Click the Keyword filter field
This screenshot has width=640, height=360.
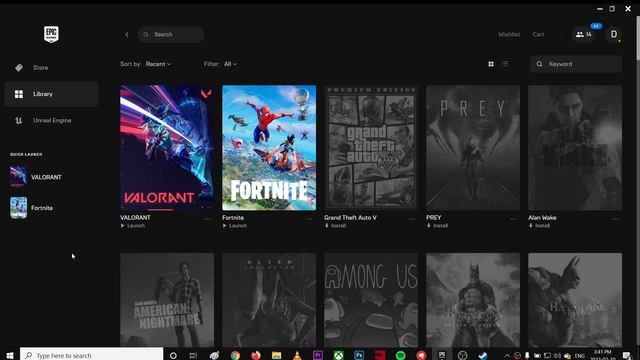[x=576, y=64]
